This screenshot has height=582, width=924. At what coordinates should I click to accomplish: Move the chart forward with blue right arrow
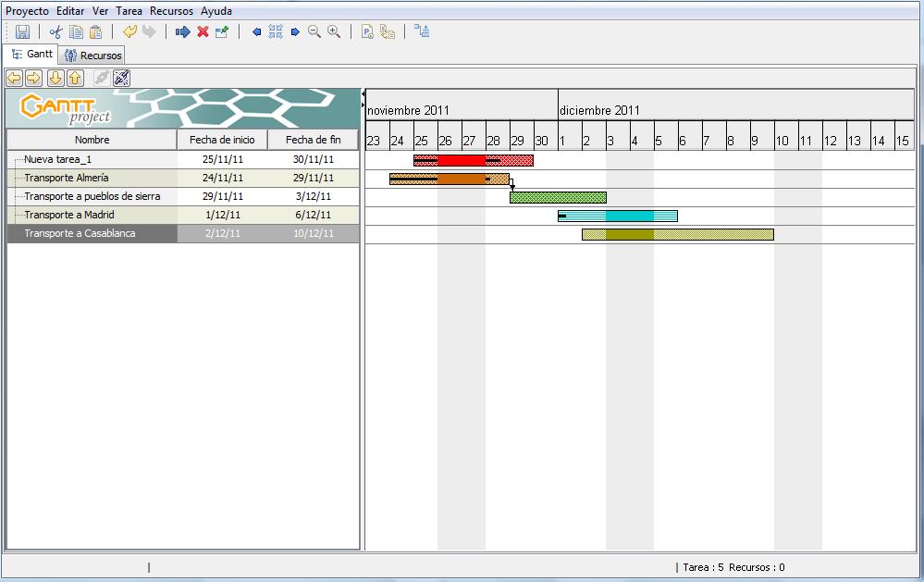click(295, 31)
